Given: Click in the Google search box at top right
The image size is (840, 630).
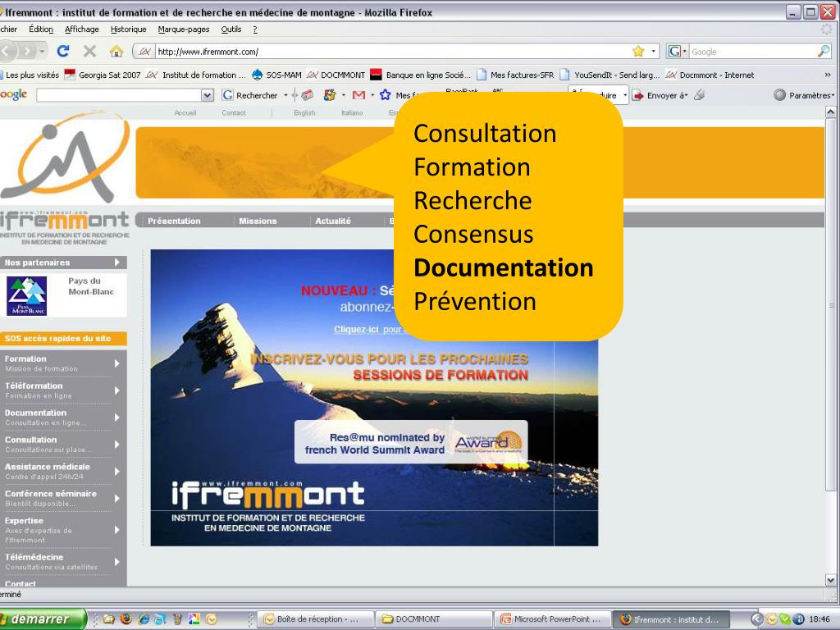Looking at the screenshot, I should (753, 52).
